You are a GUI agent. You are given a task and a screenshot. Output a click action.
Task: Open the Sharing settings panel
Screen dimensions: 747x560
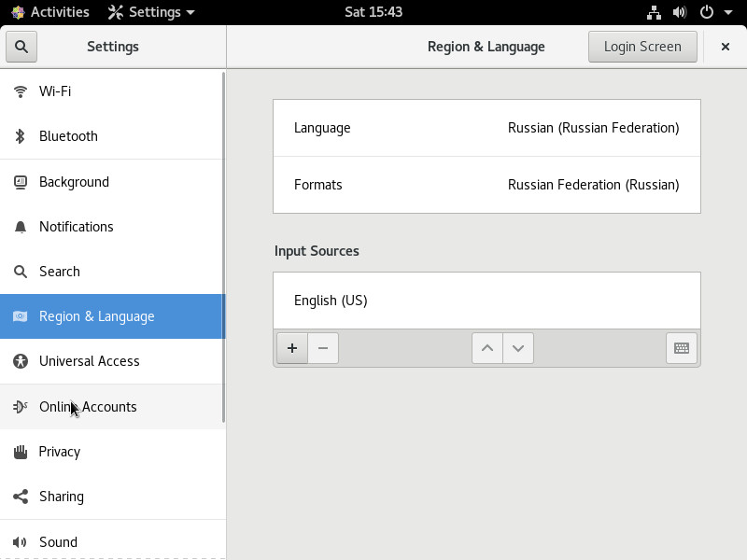(112, 497)
